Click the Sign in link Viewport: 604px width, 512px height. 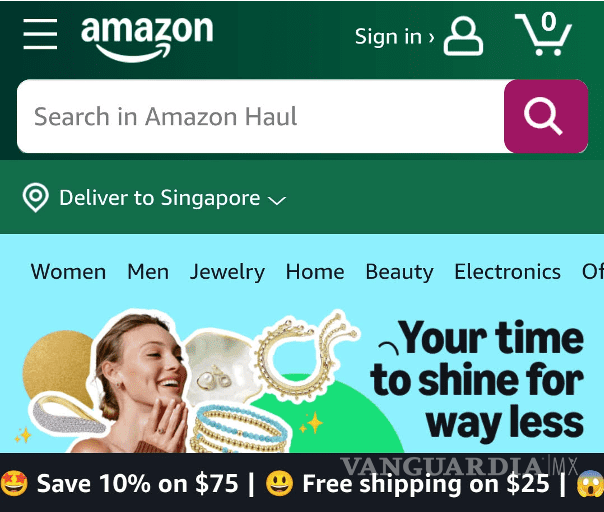pyautogui.click(x=394, y=37)
